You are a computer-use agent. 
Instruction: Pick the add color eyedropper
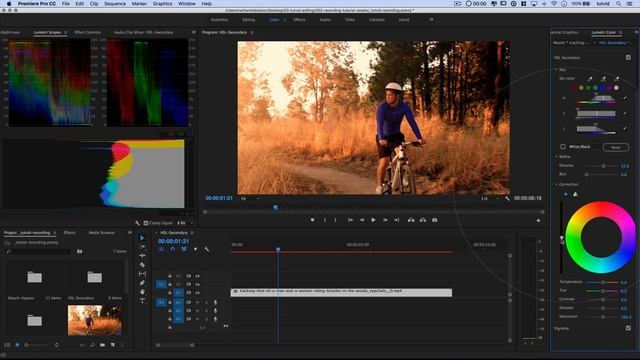pyautogui.click(x=603, y=78)
